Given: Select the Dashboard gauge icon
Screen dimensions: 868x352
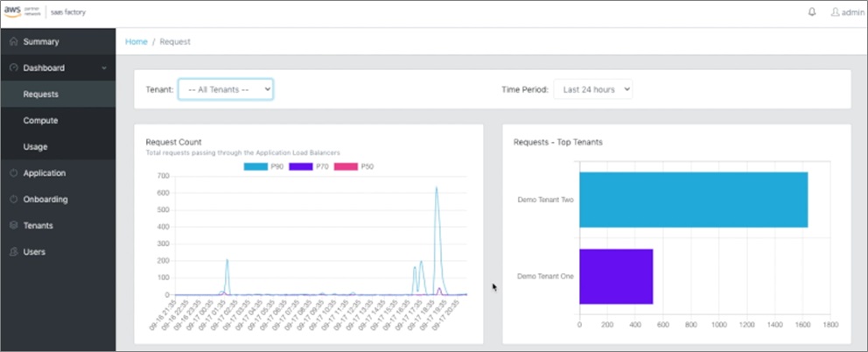Looking at the screenshot, I should (14, 67).
